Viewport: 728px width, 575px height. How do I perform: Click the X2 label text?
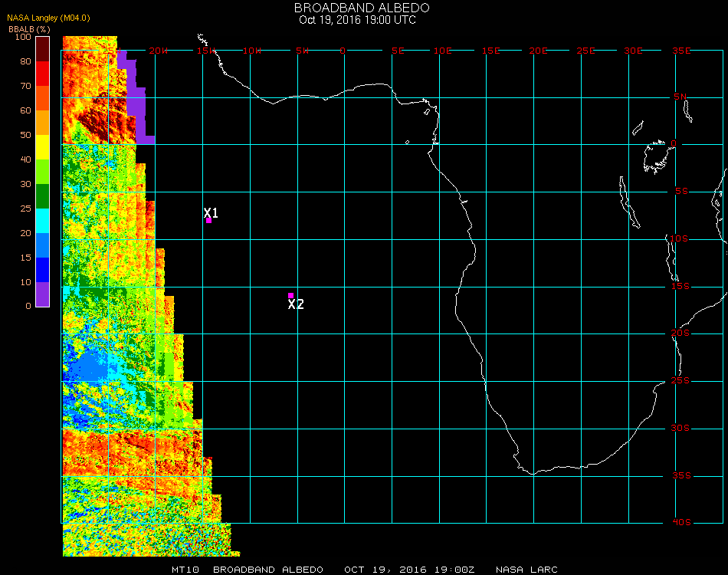coord(296,304)
